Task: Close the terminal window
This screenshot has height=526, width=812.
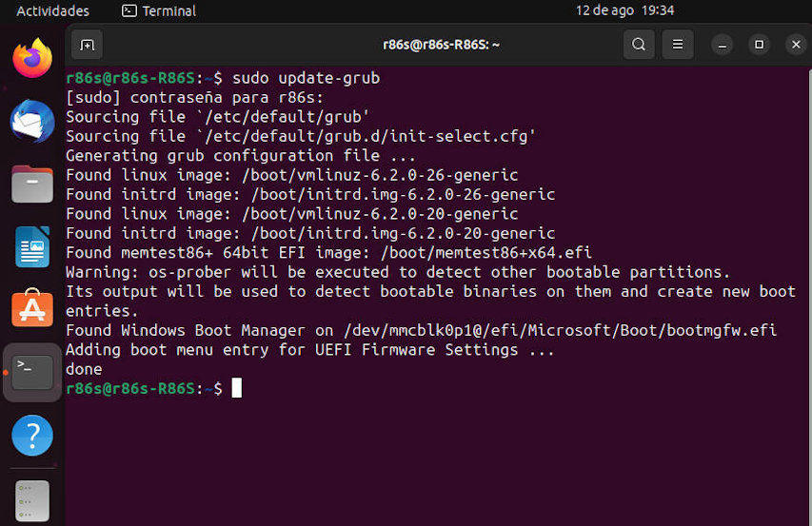Action: coord(796,45)
